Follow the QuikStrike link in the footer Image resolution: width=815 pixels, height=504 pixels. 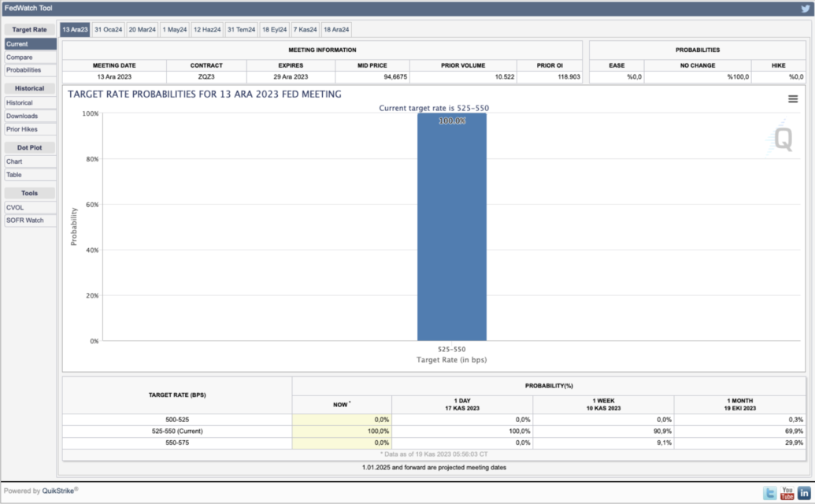[x=58, y=491]
